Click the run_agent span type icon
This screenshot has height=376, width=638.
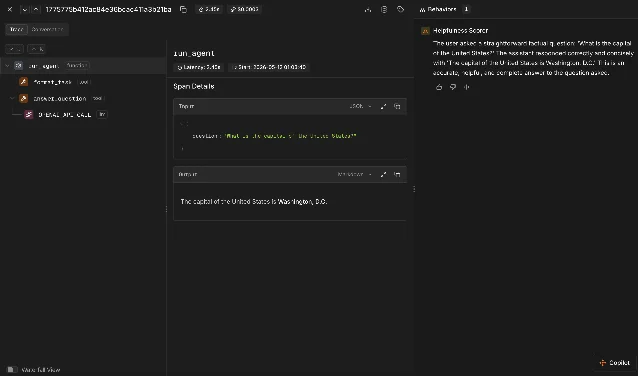(18, 66)
